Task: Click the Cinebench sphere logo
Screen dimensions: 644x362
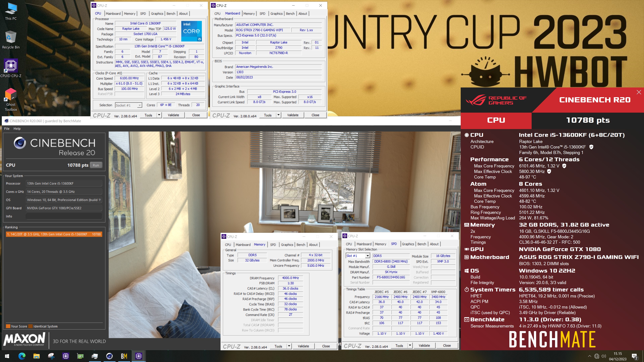Action: tap(20, 143)
